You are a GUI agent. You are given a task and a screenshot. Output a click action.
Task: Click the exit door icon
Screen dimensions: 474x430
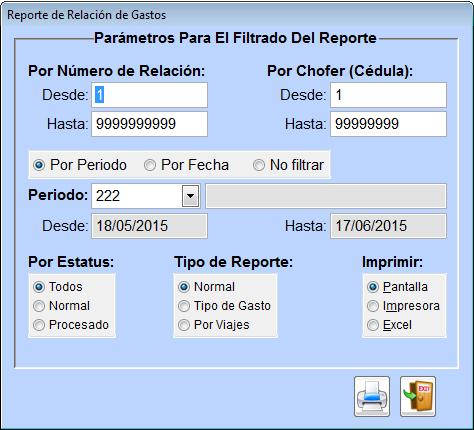(x=418, y=396)
